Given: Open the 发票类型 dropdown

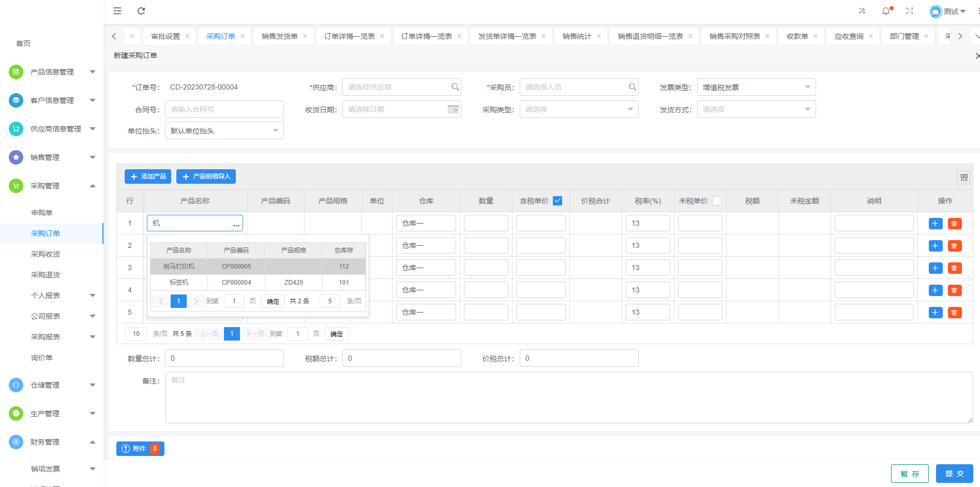Looking at the screenshot, I should pos(756,87).
